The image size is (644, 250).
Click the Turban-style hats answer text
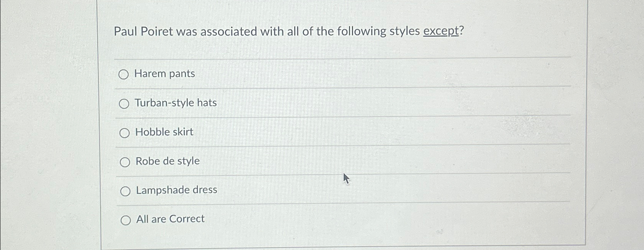pyautogui.click(x=176, y=103)
